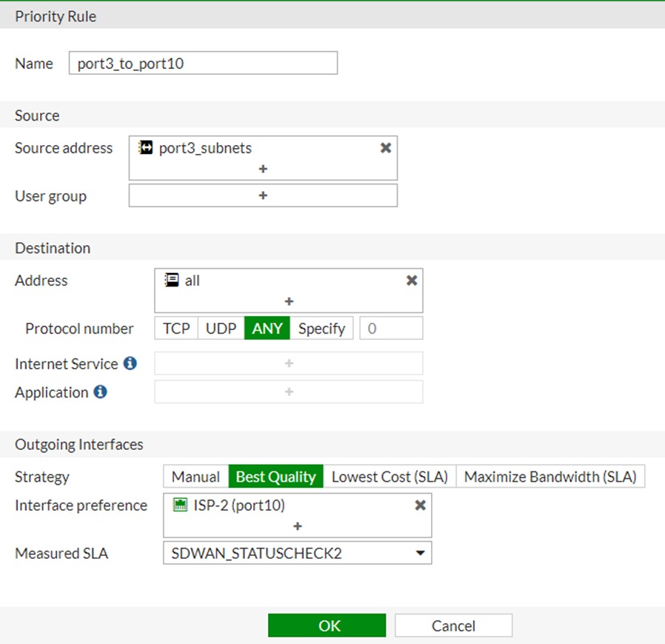The width and height of the screenshot is (665, 644).
Task: Add another source address with plus
Action: point(263,169)
